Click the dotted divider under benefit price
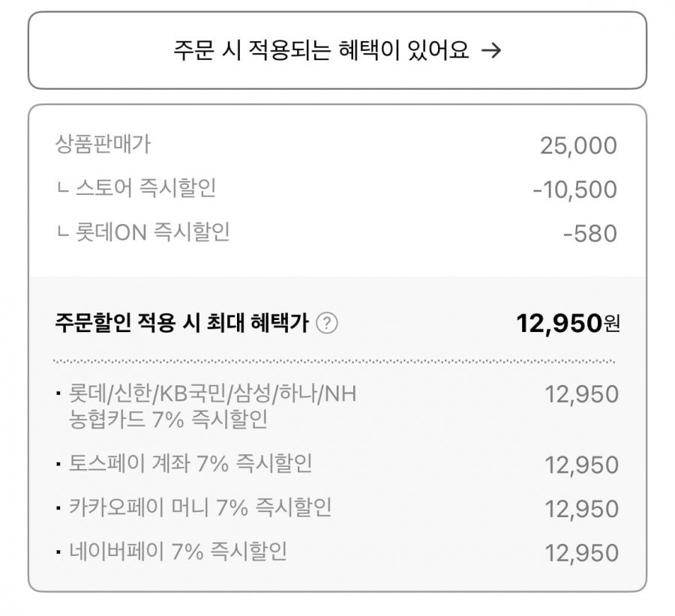Viewport: 675px width, 616px height. coord(334,361)
